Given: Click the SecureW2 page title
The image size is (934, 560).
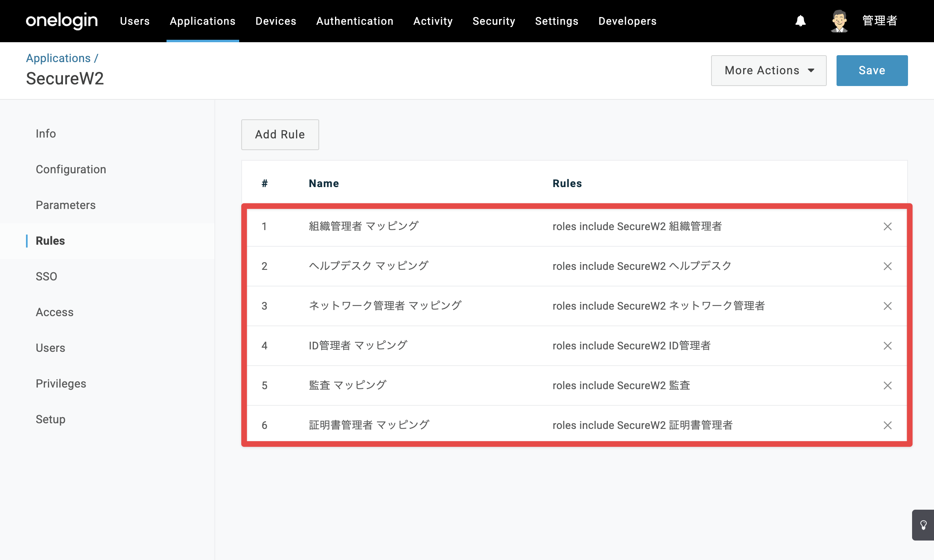Looking at the screenshot, I should [65, 78].
